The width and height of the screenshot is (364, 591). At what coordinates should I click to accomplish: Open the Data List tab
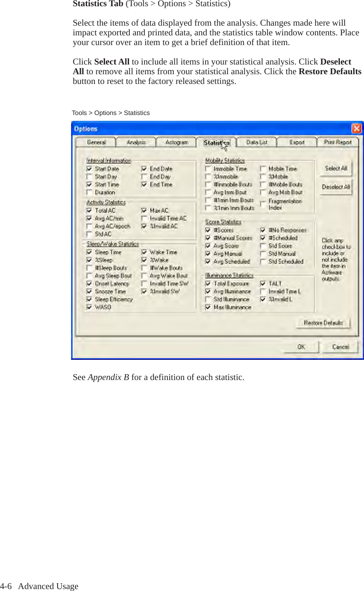click(256, 142)
